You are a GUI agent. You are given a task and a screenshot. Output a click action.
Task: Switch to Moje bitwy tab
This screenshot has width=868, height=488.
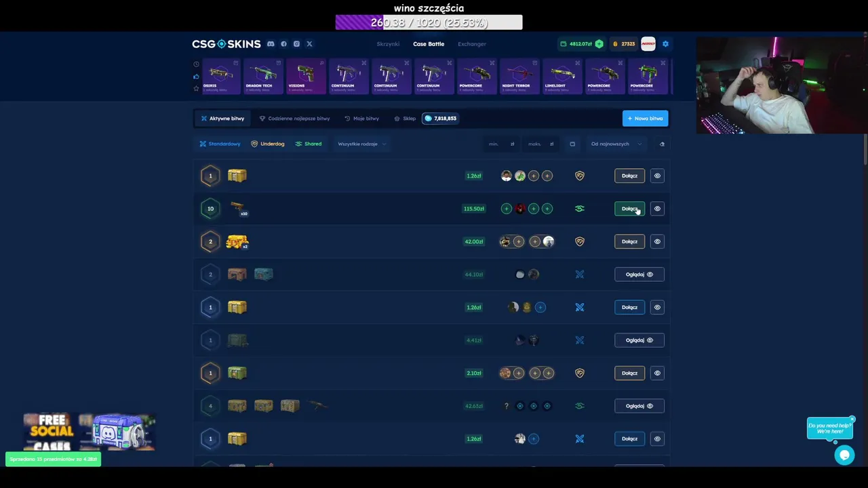[361, 119]
